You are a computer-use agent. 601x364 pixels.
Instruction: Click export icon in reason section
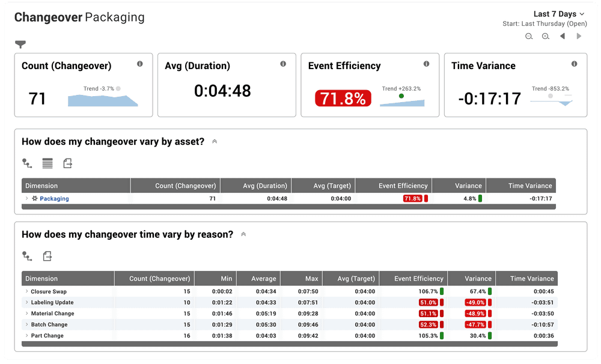coord(47,256)
